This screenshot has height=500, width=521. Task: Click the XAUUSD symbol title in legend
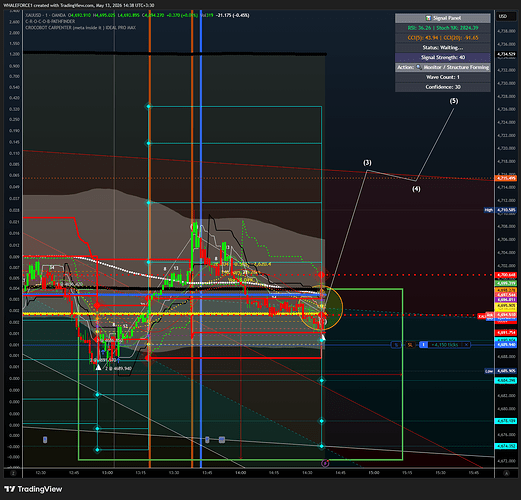[x=46, y=15]
